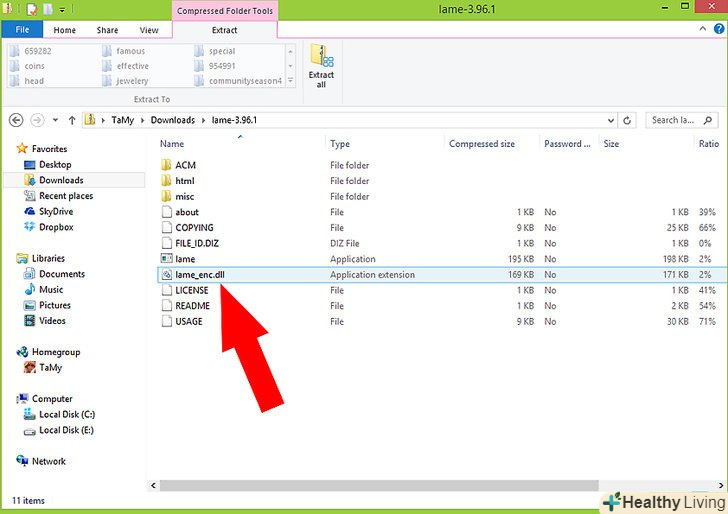Select Desktop in Favorites
The image size is (728, 514).
click(47, 164)
